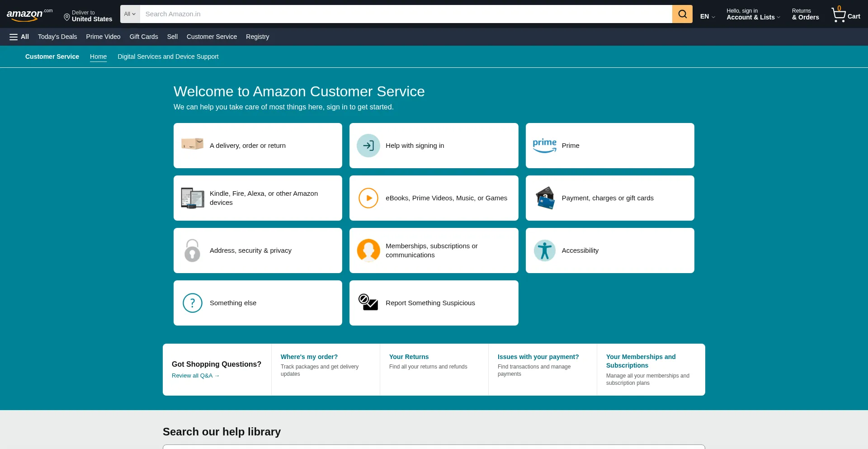The height and width of the screenshot is (449, 868).
Task: Click Issues with your payment? link
Action: (538, 357)
